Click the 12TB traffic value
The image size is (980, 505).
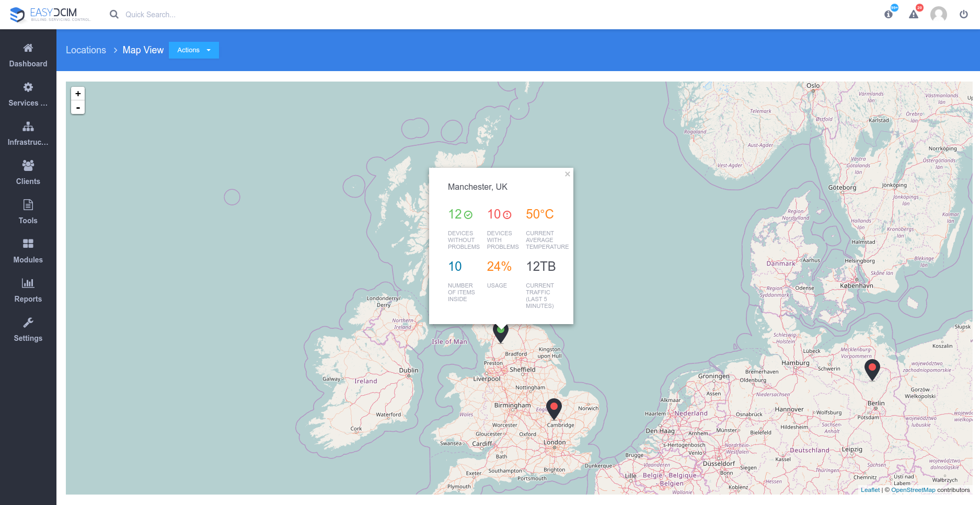point(541,267)
